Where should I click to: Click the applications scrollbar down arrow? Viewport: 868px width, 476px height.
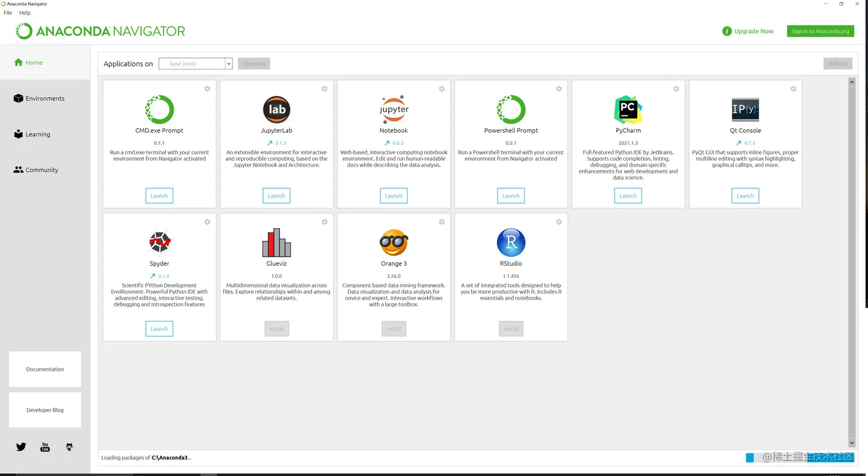[x=852, y=443]
